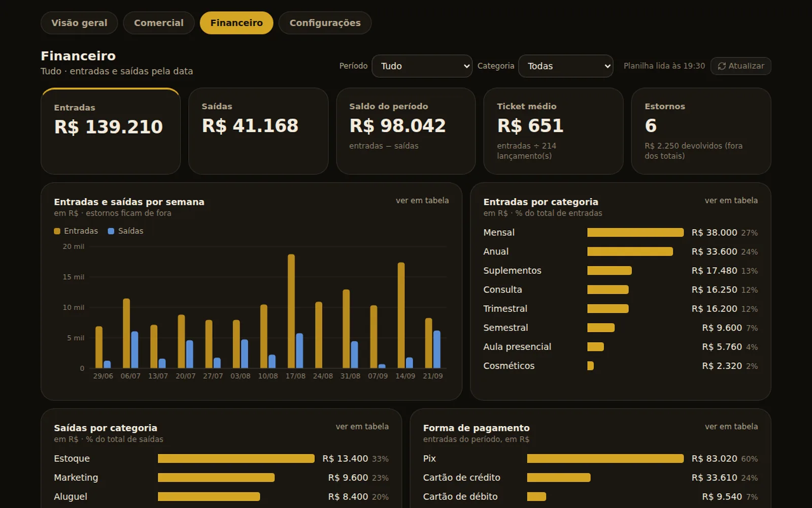Click the 'R$ 13.400' Estoque value

pyautogui.click(x=345, y=459)
